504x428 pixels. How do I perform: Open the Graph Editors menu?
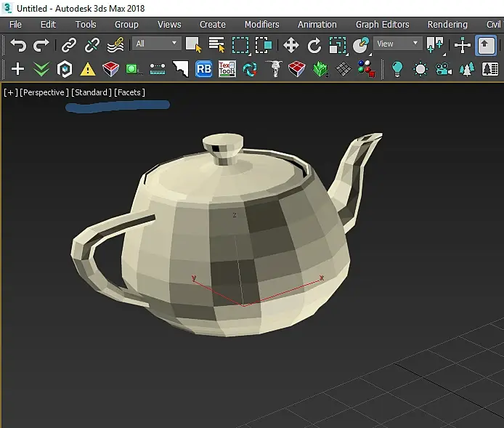[x=382, y=24]
